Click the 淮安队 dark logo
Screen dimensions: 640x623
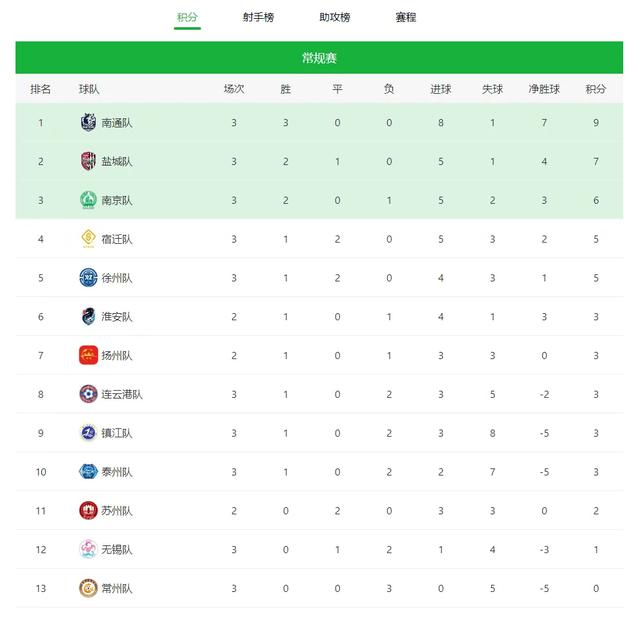coord(88,316)
